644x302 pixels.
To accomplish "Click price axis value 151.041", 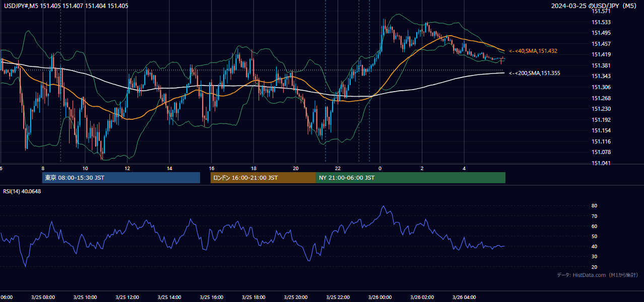I will (601, 163).
